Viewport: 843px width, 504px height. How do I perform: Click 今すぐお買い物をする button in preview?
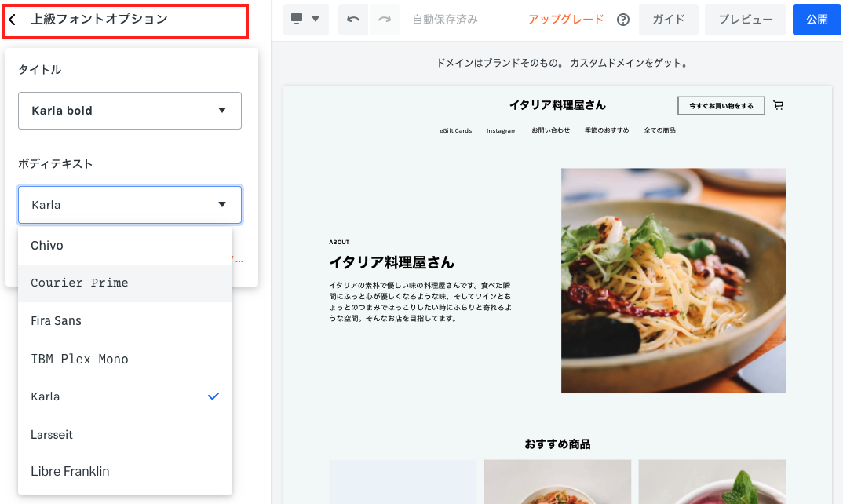pos(721,106)
